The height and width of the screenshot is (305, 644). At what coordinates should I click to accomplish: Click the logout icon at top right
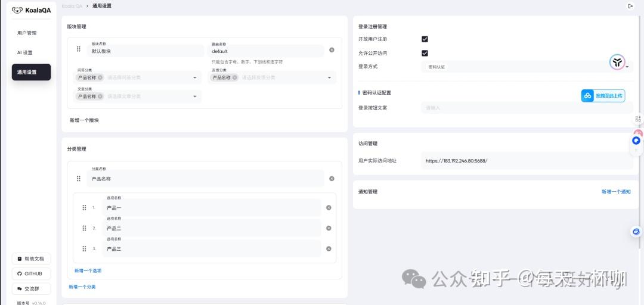click(x=630, y=6)
